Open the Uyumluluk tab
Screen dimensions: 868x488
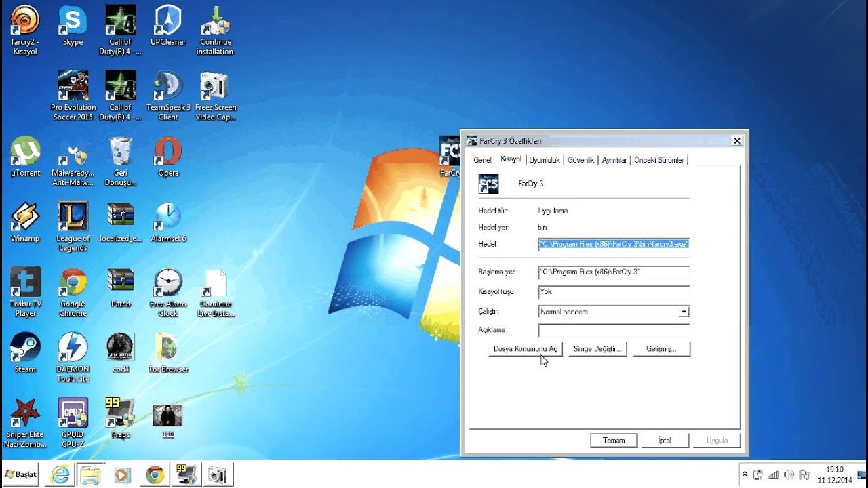[x=545, y=160]
